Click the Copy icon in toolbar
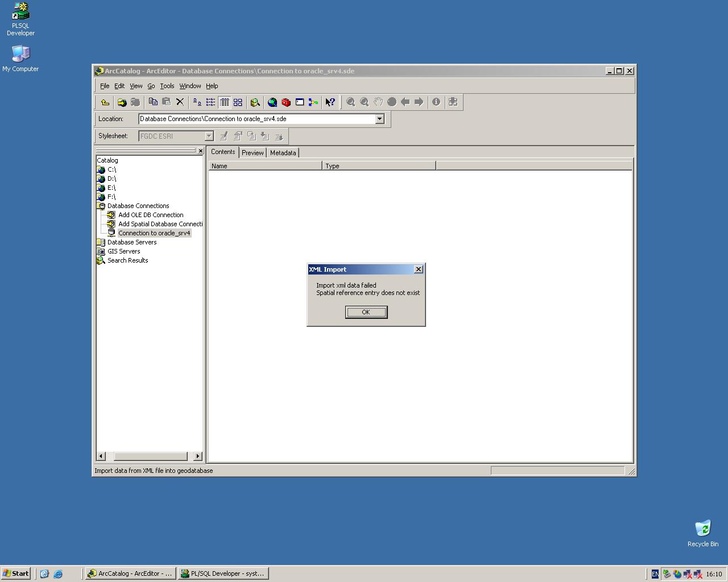The height and width of the screenshot is (582, 728). pyautogui.click(x=153, y=102)
